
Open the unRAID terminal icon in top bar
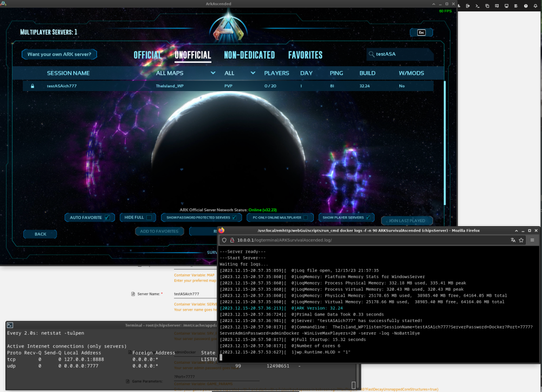coord(478,6)
